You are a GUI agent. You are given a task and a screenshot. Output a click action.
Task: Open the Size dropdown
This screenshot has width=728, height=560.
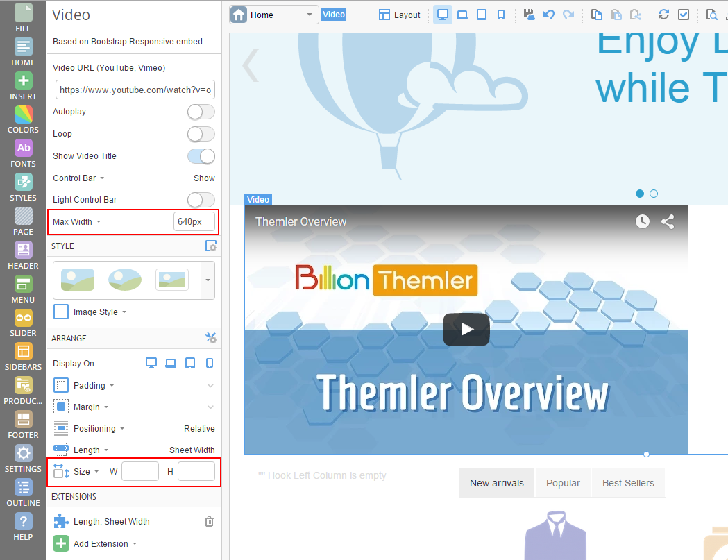86,472
